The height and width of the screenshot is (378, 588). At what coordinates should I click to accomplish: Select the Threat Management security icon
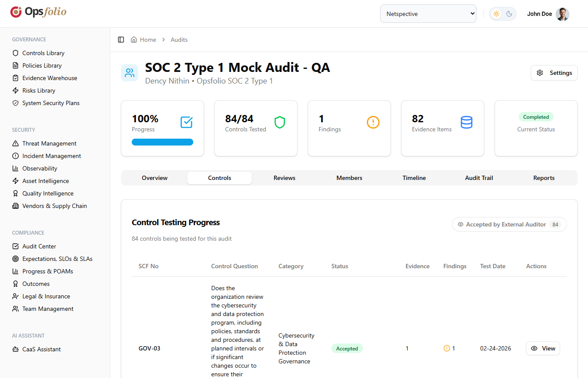[15, 143]
